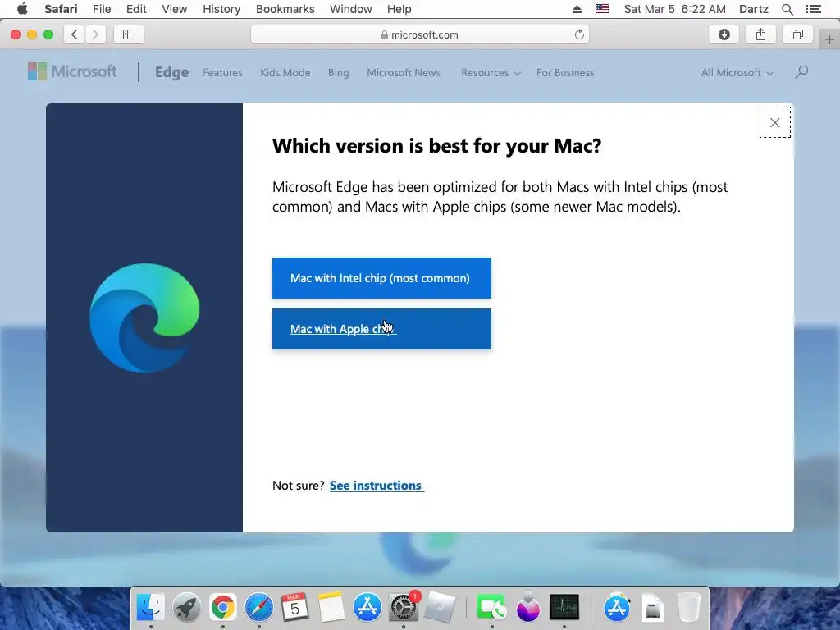Open Finder from the Dock
The width and height of the screenshot is (840, 630).
[151, 607]
